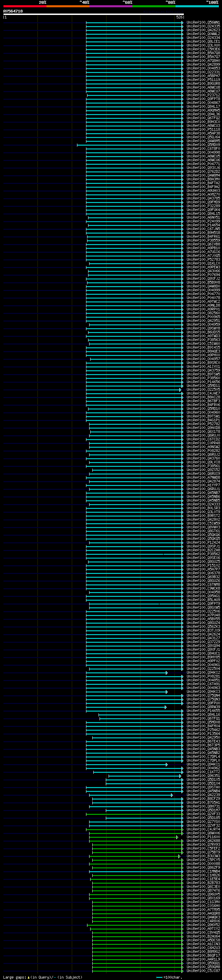Open hit UniRef100_Q42623
Image resolution: width=222 pixels, height=980 pixels.
(x=203, y=30)
